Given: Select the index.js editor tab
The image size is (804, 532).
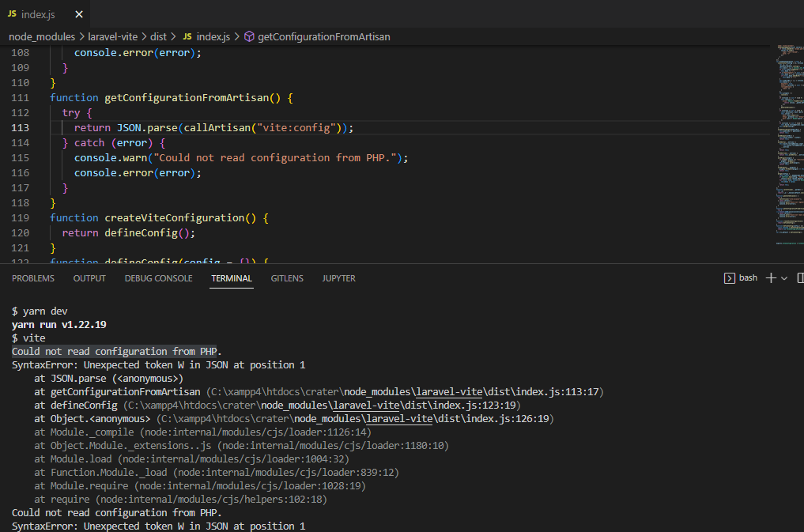Looking at the screenshot, I should [44, 14].
